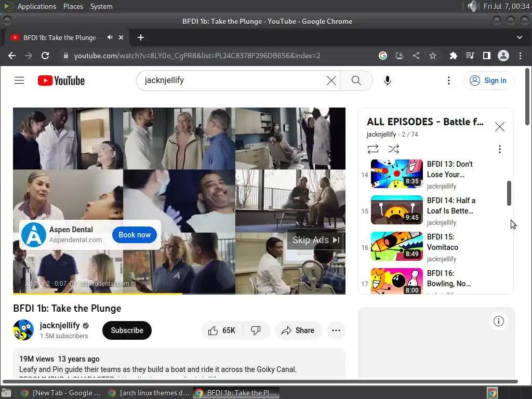Click the ad info icon by timer

[x=72, y=283]
